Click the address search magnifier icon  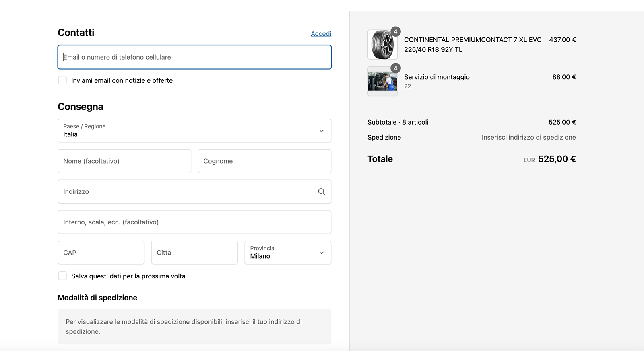pos(321,192)
